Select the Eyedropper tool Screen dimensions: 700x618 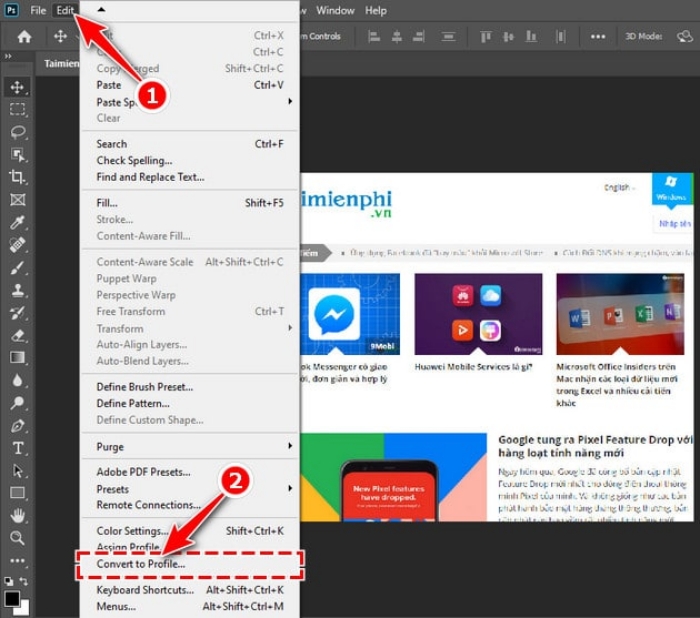pyautogui.click(x=17, y=222)
